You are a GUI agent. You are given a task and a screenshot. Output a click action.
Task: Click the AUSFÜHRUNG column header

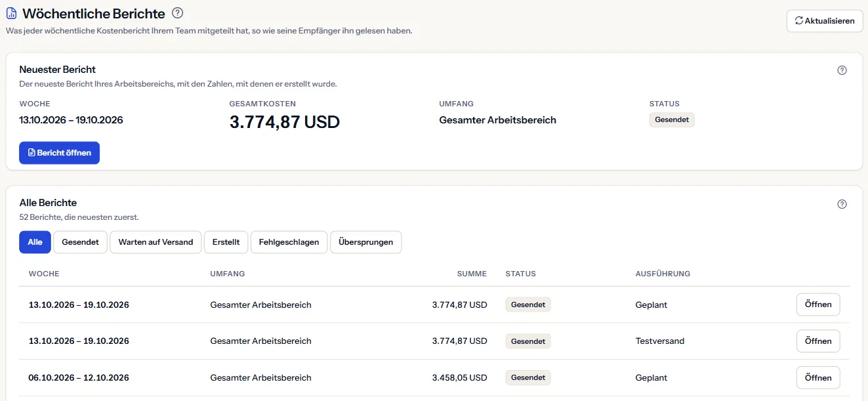coord(663,274)
